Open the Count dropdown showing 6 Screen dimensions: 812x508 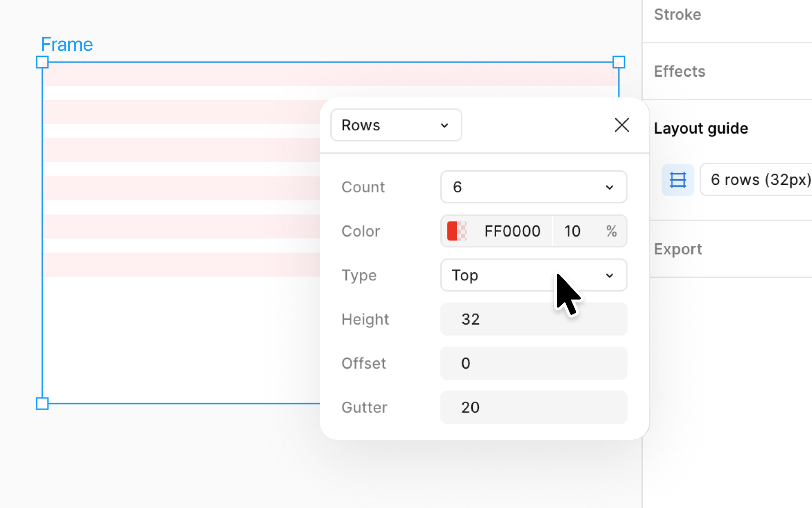tap(533, 187)
